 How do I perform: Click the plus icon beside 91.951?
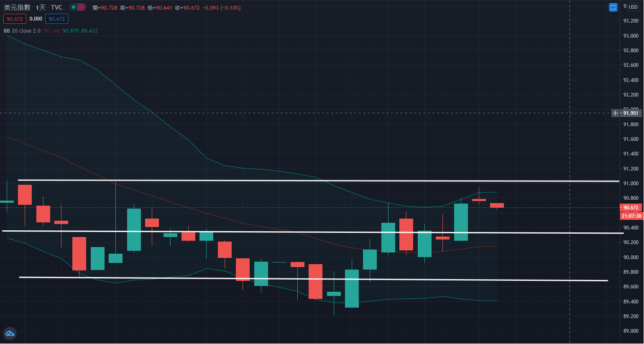tap(615, 113)
